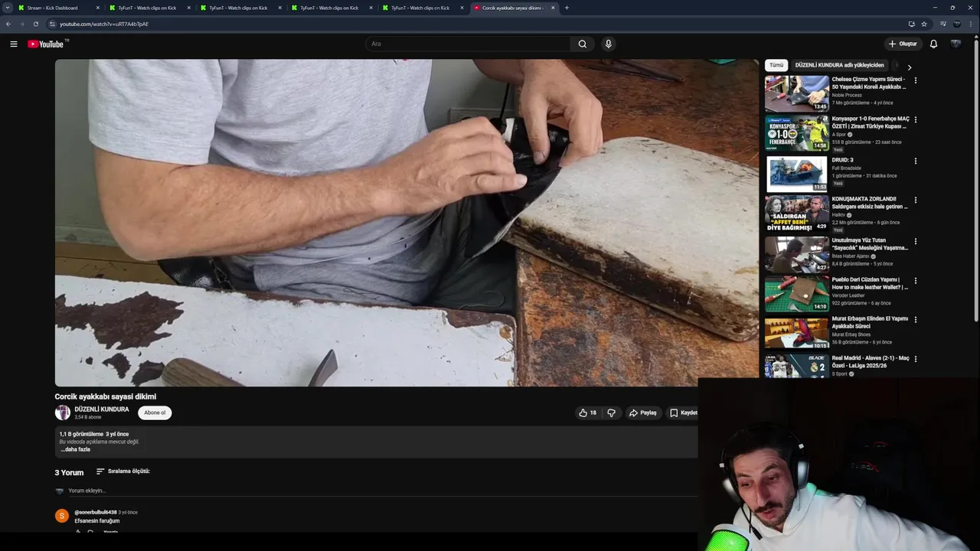Show more filter chips with right arrow
Viewport: 980px width, 551px height.
tap(909, 67)
